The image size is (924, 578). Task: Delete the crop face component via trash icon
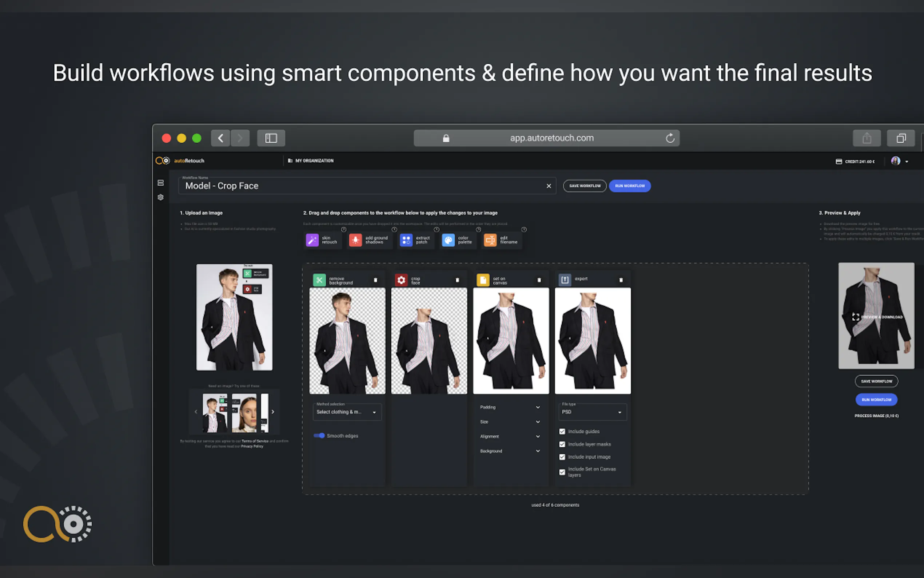coord(457,280)
